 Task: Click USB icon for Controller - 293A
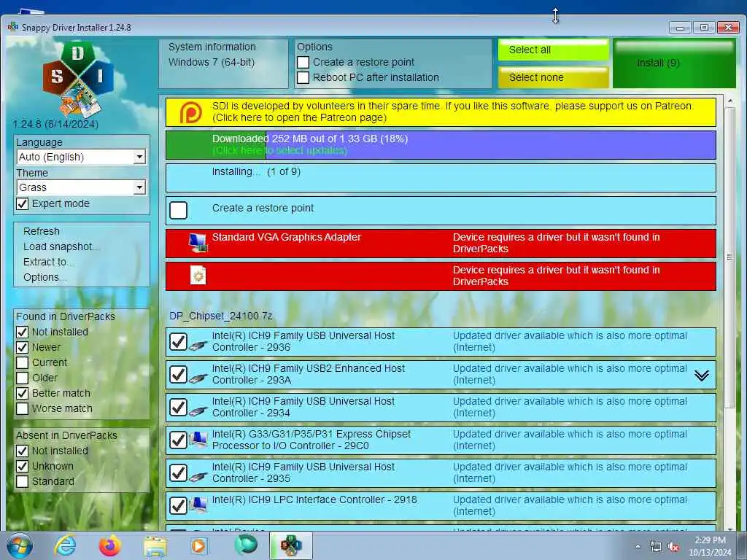198,378
